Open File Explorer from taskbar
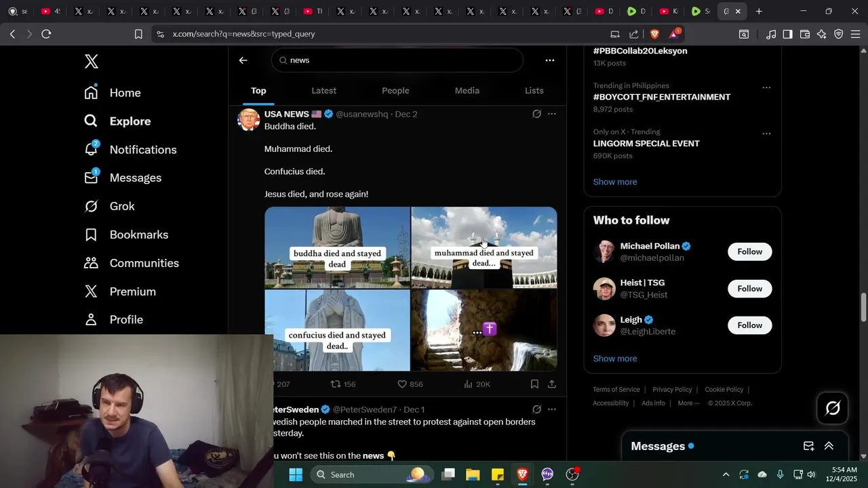 point(473,474)
